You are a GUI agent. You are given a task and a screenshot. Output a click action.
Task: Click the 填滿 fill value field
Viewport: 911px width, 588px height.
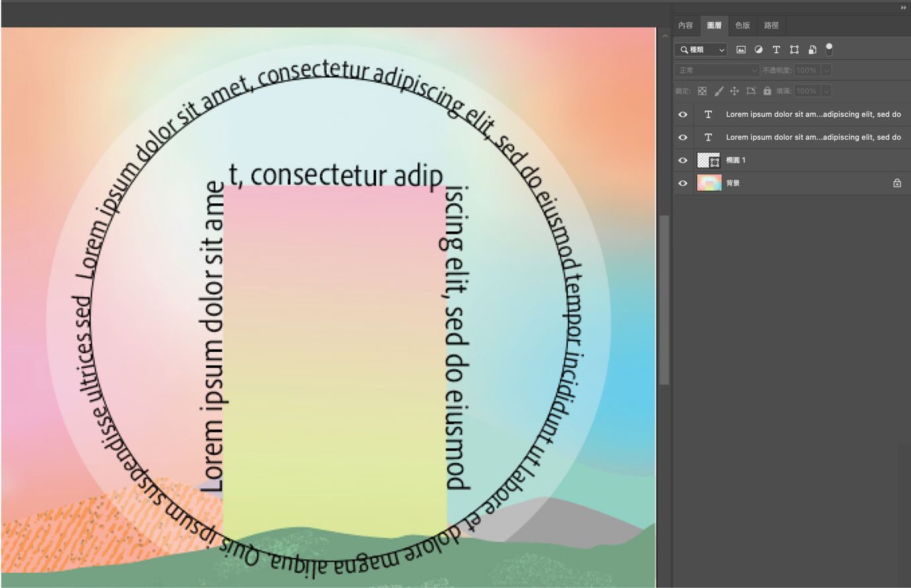(807, 91)
